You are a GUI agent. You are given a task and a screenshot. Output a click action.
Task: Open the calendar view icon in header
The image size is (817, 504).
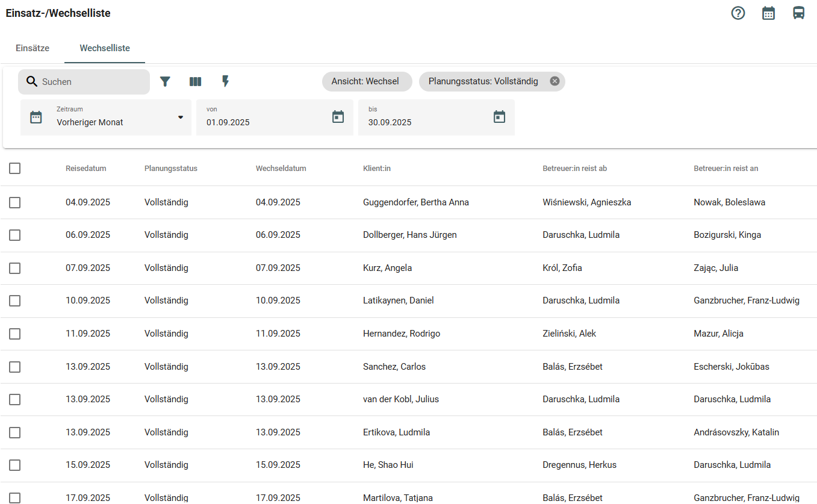point(768,13)
